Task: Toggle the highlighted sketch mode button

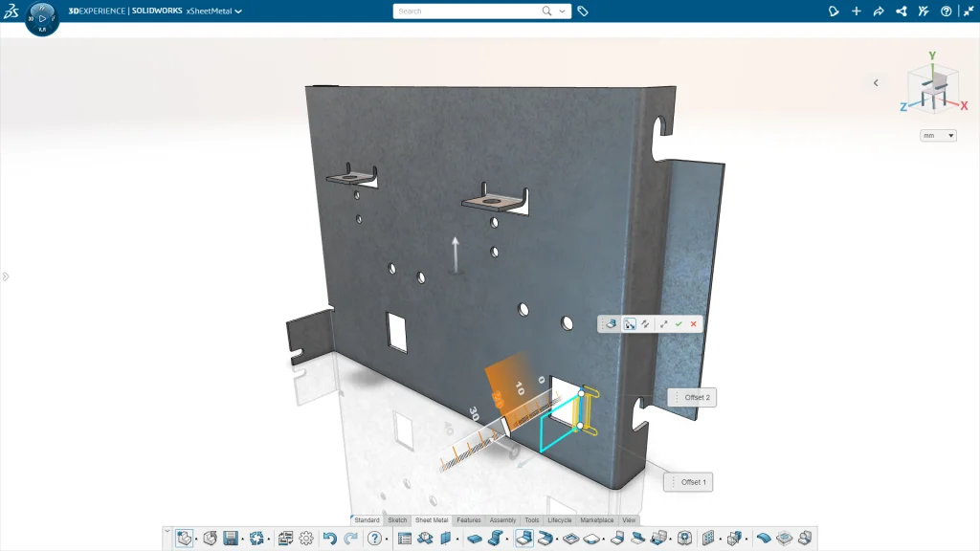Action: [x=630, y=324]
